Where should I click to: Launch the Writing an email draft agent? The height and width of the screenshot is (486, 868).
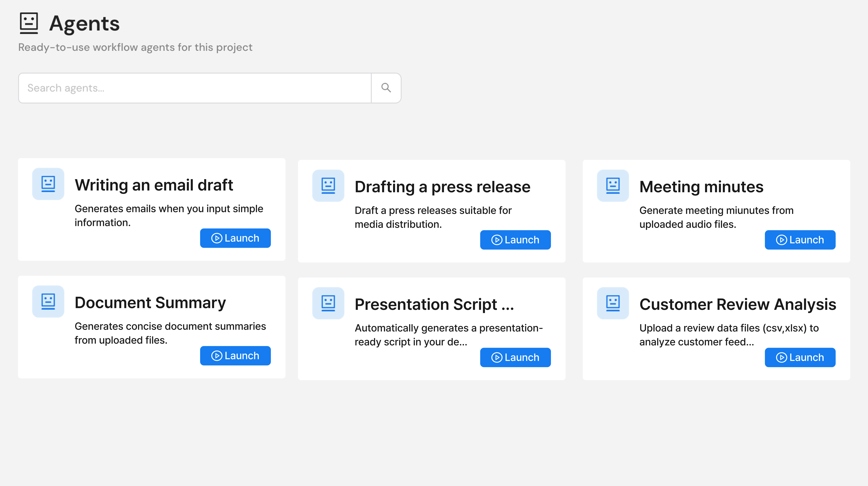point(236,238)
